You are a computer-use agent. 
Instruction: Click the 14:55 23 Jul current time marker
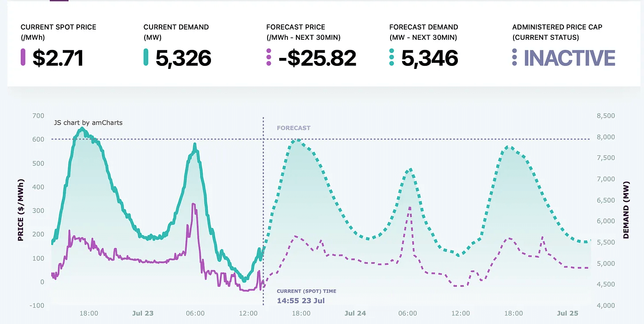point(301,301)
